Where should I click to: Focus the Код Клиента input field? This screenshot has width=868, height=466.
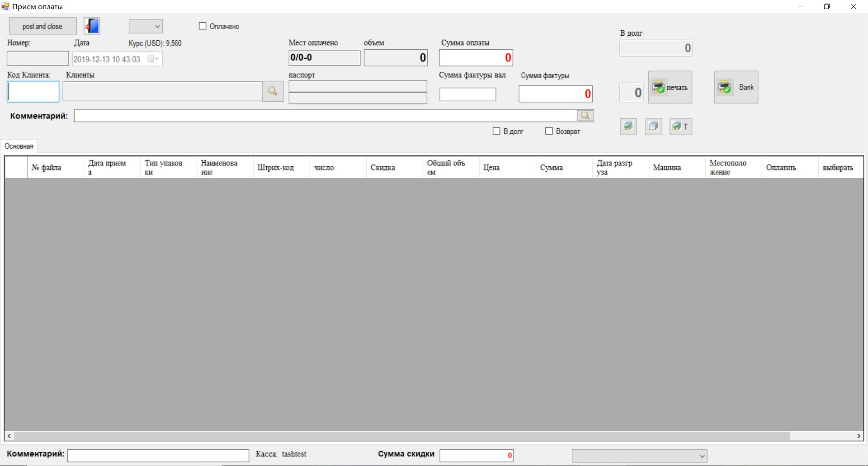click(x=33, y=92)
